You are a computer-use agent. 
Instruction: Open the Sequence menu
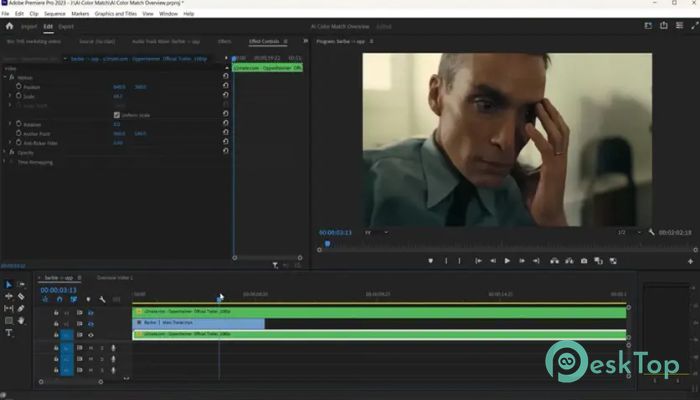(54, 14)
